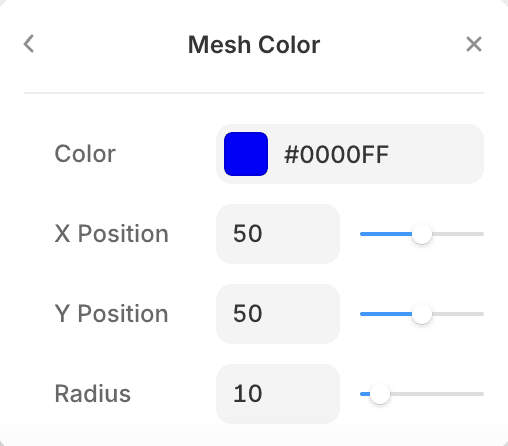Screen dimensions: 508x446
Task: Click the Radius slider handle
Action: click(380, 394)
